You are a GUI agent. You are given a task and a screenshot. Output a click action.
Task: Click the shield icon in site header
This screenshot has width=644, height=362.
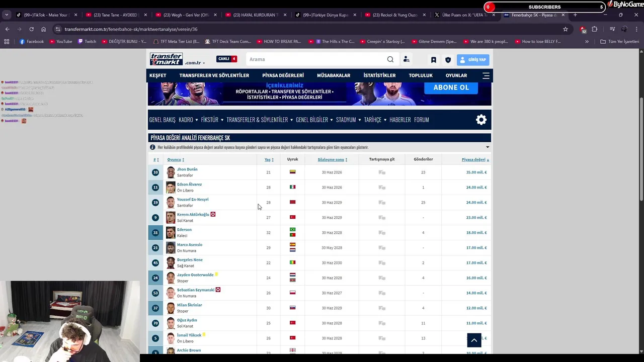click(x=448, y=60)
